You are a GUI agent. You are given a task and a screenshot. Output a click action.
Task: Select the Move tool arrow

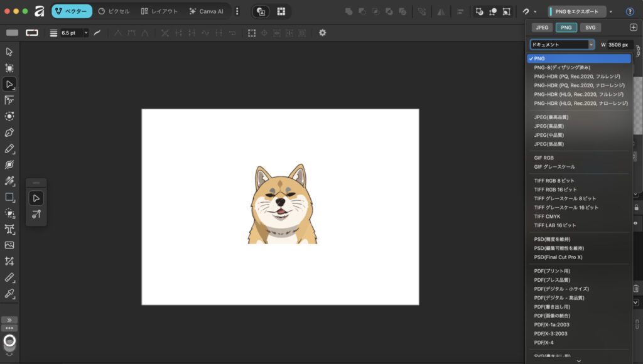pos(9,51)
